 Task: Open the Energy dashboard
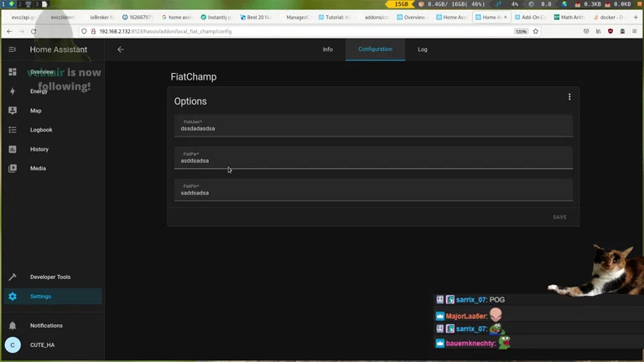[39, 91]
